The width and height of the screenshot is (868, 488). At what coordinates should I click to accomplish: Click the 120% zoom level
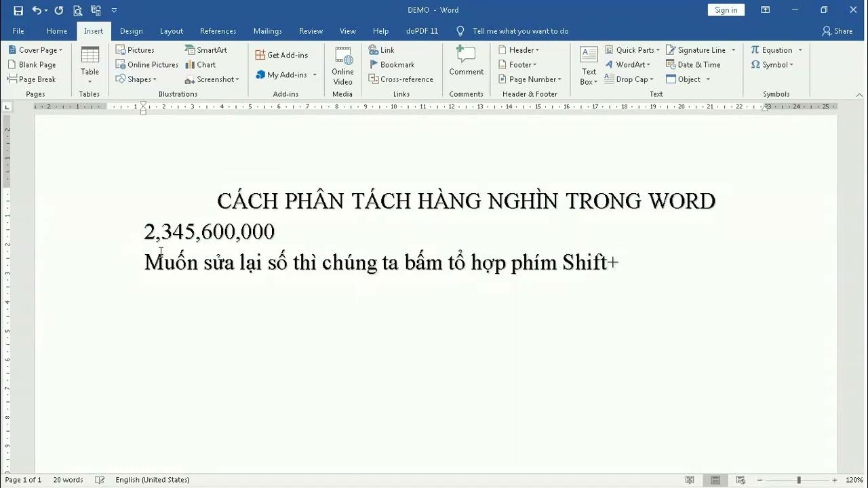(854, 480)
